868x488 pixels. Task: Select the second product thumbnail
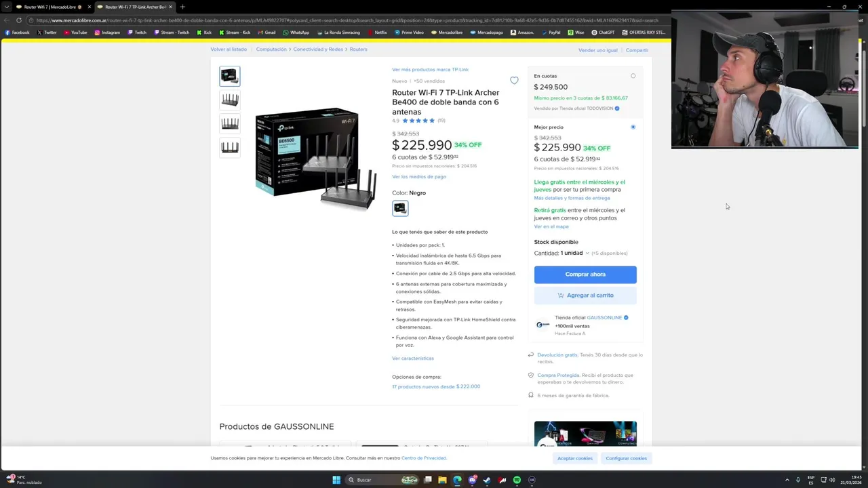pyautogui.click(x=230, y=100)
